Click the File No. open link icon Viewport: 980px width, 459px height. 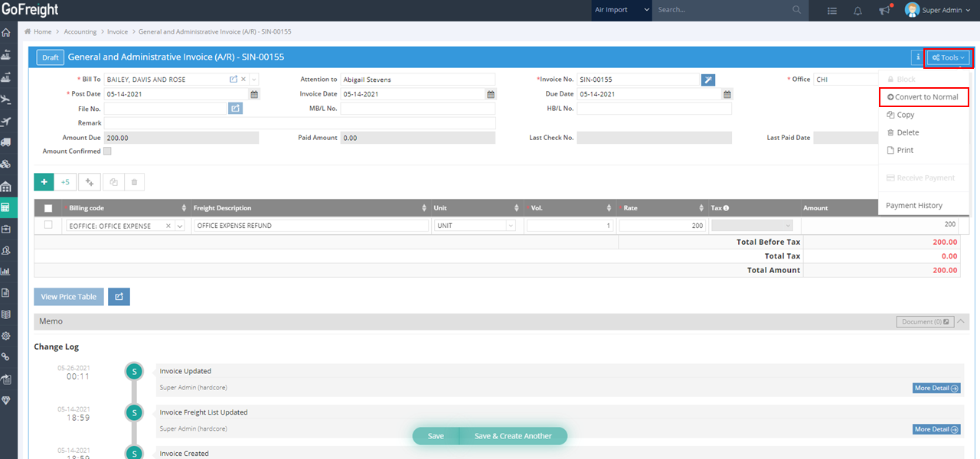pos(236,109)
